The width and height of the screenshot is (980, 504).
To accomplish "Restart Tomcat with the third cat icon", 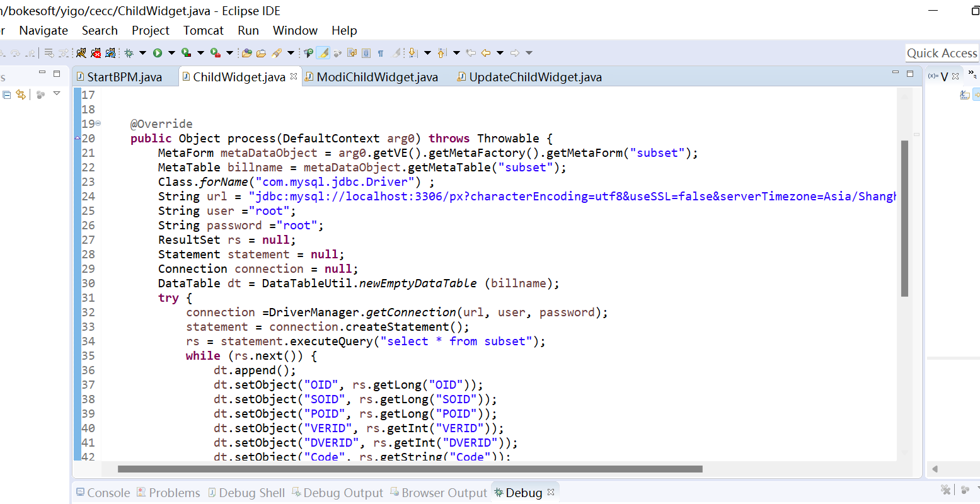I will (110, 53).
